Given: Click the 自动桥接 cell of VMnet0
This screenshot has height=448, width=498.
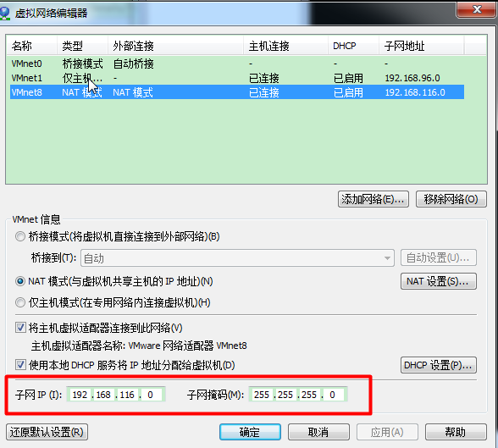Looking at the screenshot, I should click(134, 64).
